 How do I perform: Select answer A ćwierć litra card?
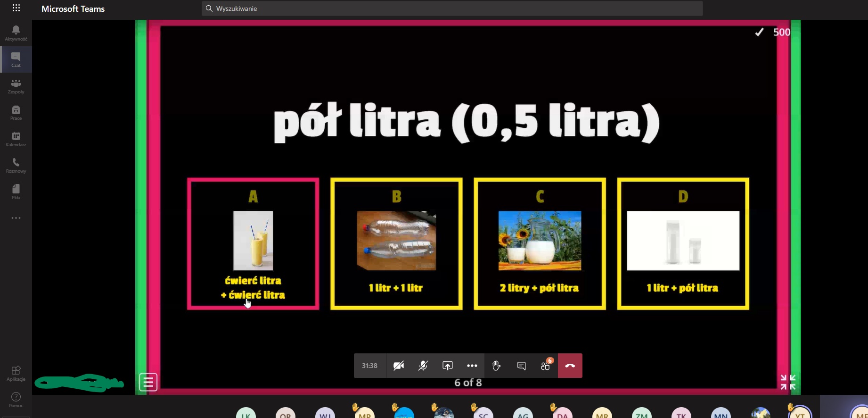253,244
